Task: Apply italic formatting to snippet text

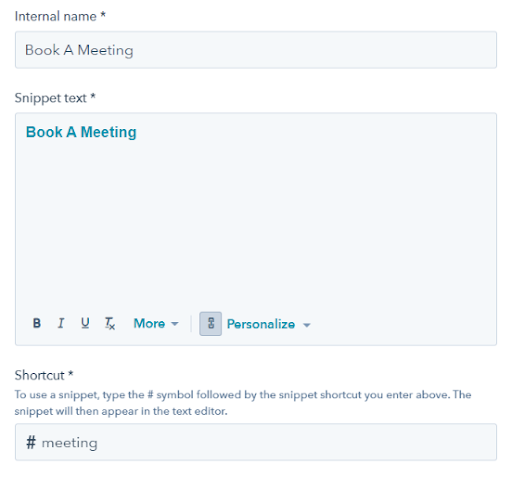Action: [61, 323]
